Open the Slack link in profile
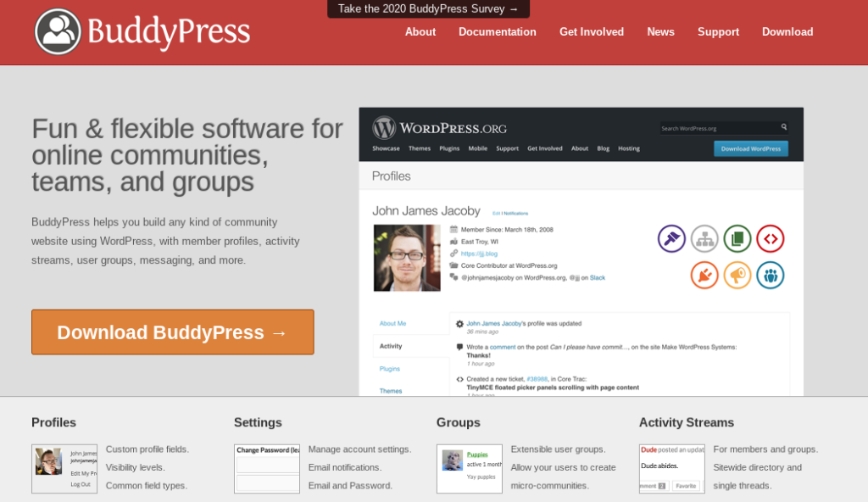The width and height of the screenshot is (868, 502). click(598, 277)
